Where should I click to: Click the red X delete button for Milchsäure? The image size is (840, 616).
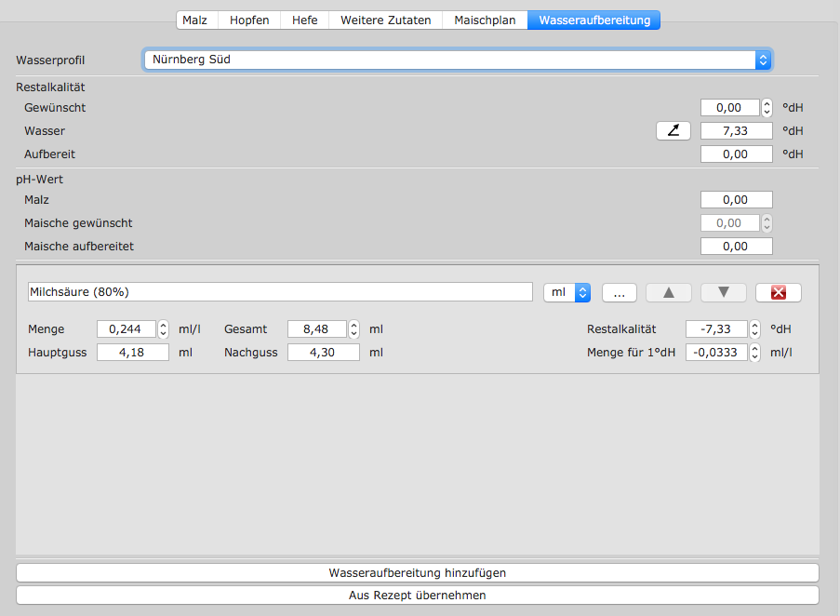tap(778, 292)
